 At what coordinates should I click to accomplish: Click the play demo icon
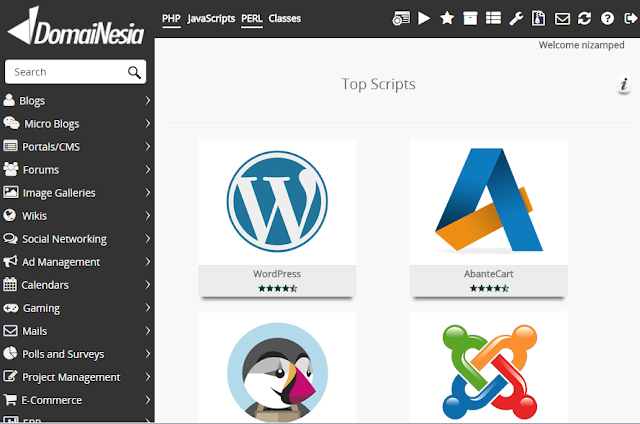pos(424,18)
